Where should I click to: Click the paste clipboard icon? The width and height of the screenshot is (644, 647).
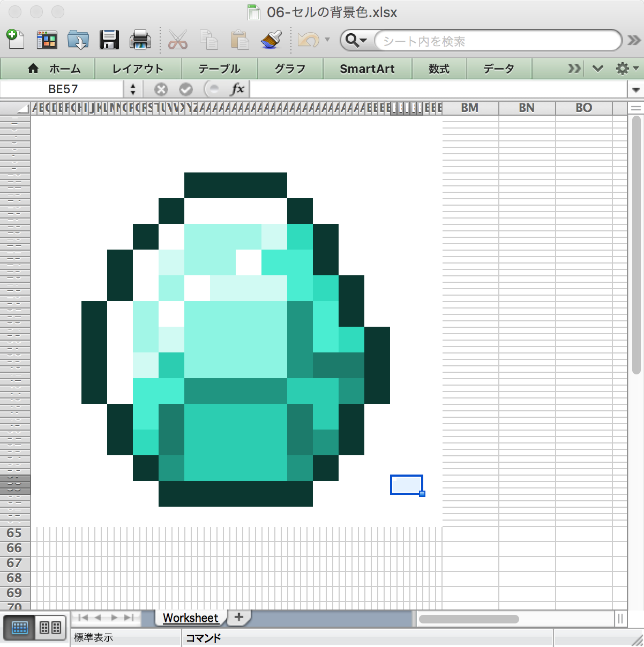239,40
